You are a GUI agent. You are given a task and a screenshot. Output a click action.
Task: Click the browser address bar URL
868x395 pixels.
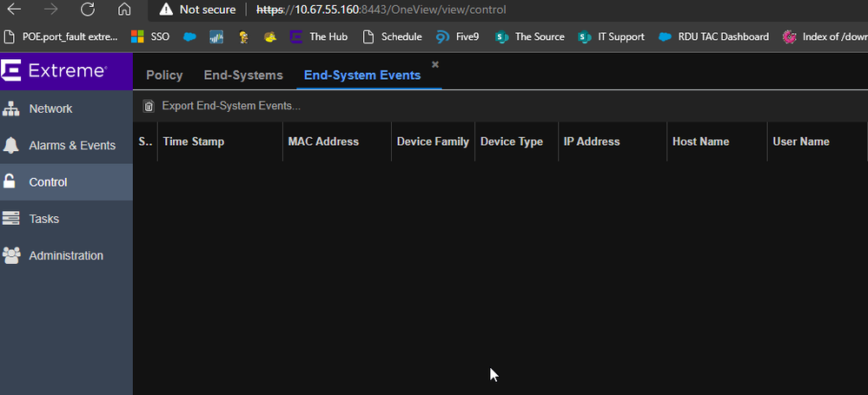click(382, 10)
